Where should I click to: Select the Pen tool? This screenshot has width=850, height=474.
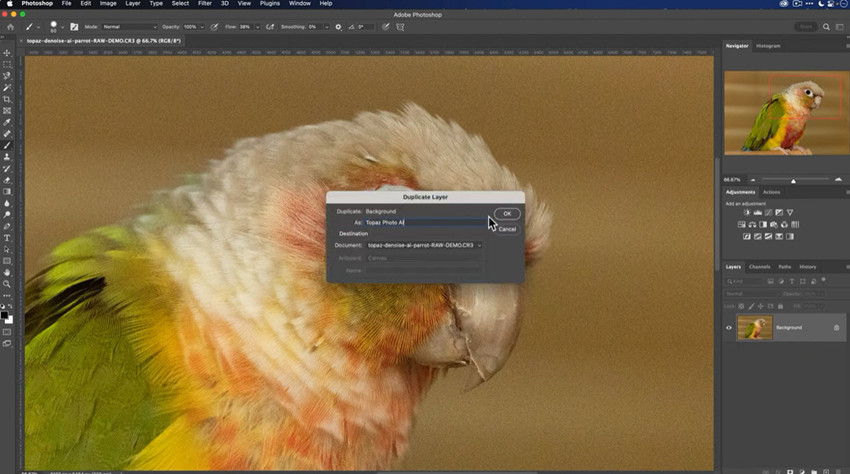point(7,226)
